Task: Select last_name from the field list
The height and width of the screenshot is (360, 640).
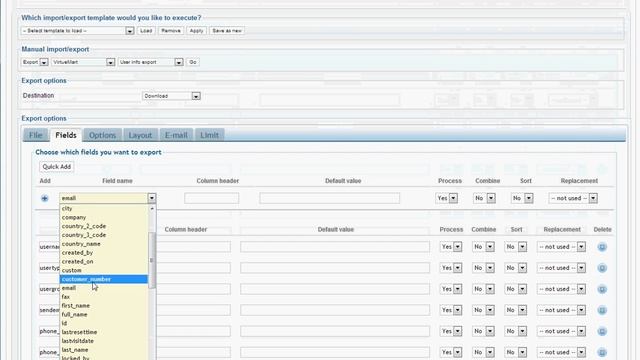Action: click(x=104, y=350)
